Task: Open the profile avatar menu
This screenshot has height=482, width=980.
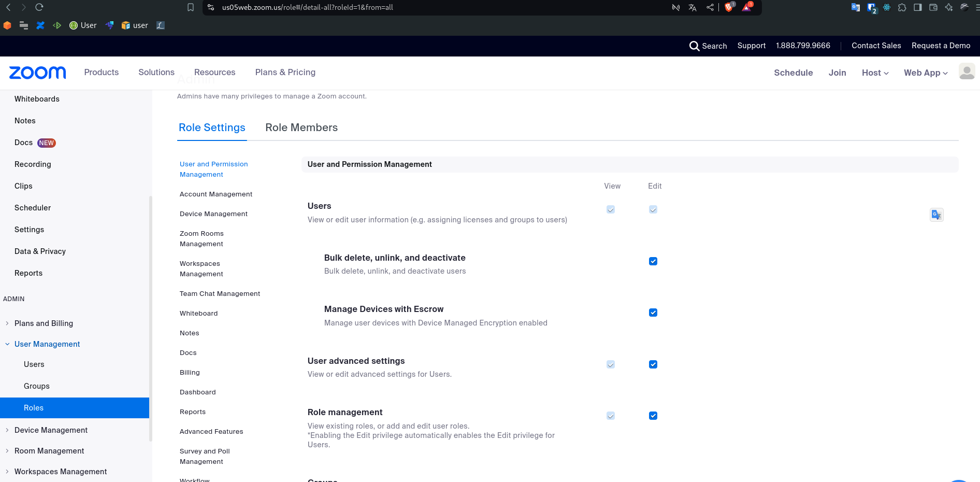Action: pyautogui.click(x=967, y=72)
